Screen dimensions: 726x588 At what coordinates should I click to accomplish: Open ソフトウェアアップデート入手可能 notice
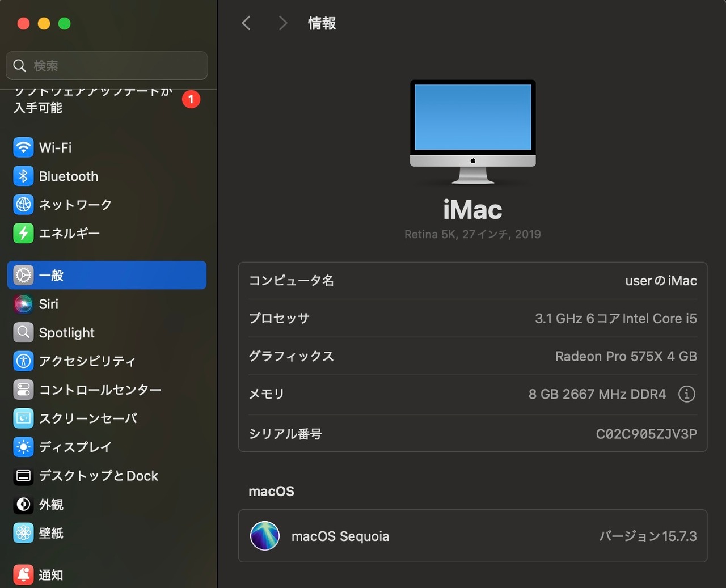coord(94,99)
